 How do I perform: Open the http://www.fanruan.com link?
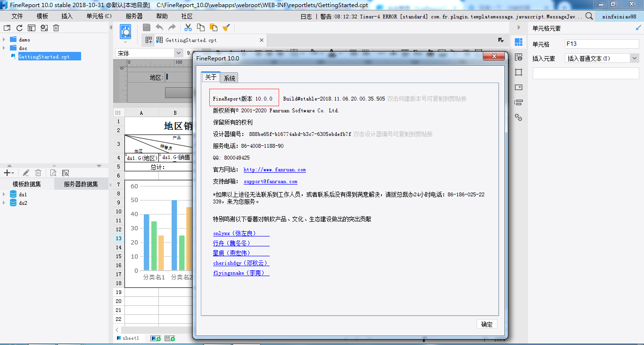click(x=275, y=170)
